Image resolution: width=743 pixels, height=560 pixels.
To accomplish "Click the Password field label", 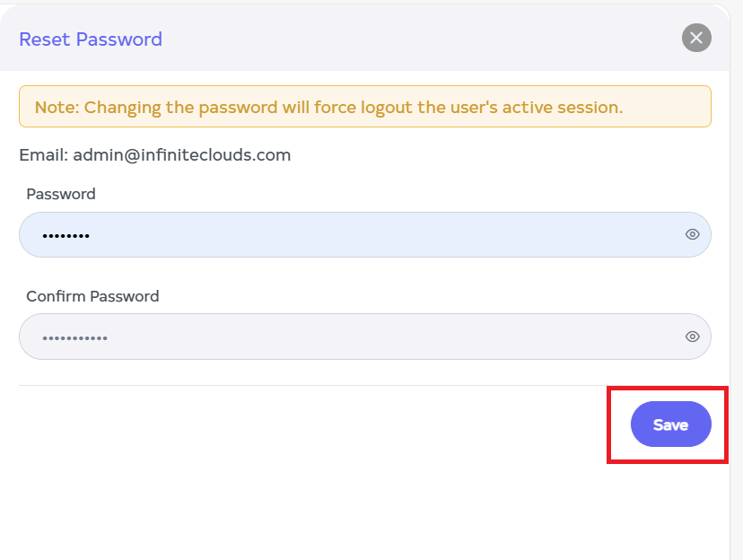I will coord(61,194).
